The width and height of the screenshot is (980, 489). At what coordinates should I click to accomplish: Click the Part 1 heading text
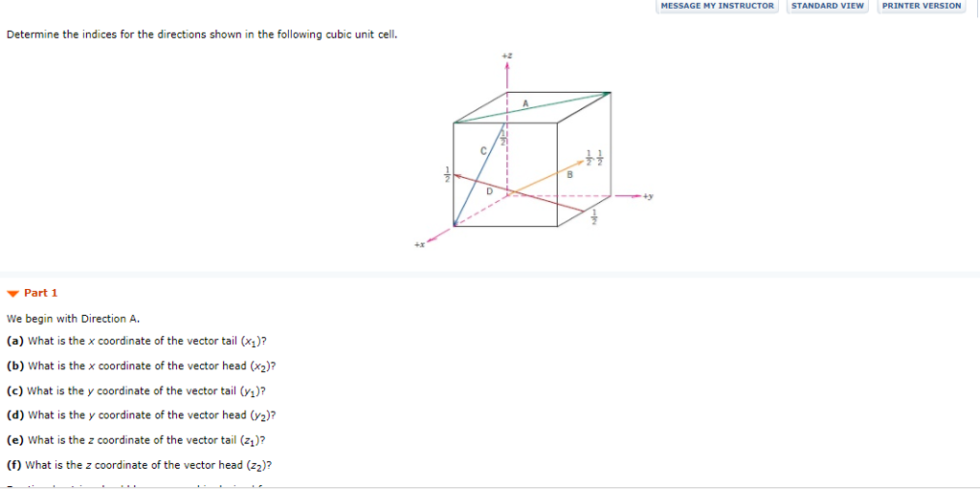(41, 293)
